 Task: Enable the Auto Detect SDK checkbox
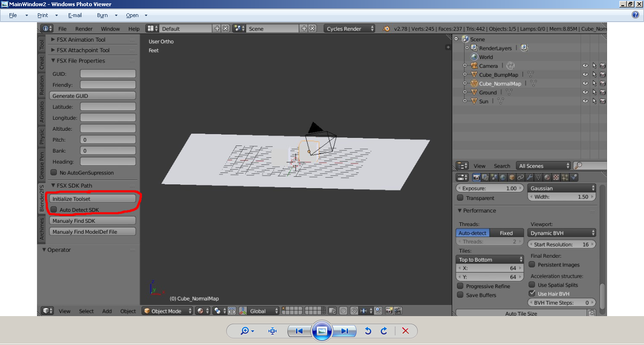[53, 209]
